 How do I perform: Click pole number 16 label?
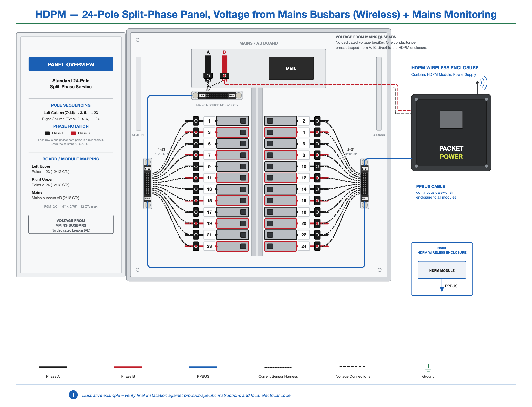(304, 201)
